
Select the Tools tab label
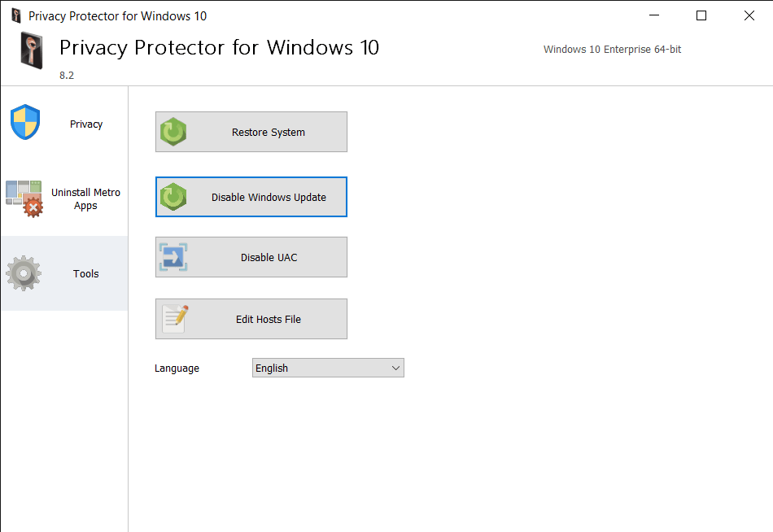(85, 273)
